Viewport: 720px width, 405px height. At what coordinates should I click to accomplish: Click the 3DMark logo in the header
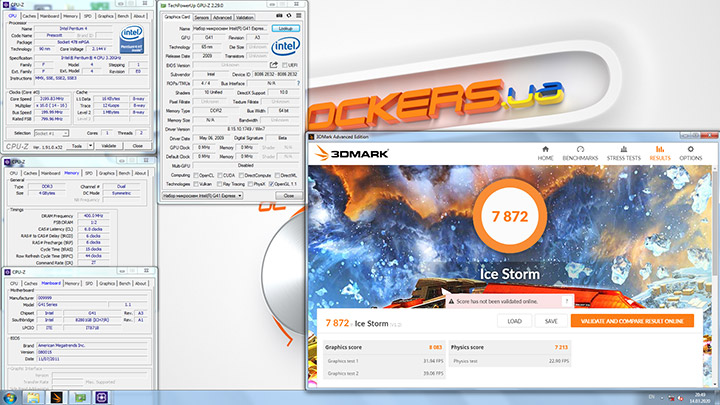pos(352,153)
